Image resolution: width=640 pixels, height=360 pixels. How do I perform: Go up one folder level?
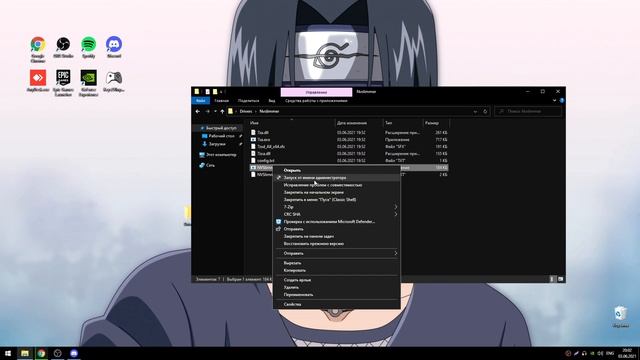(222, 111)
